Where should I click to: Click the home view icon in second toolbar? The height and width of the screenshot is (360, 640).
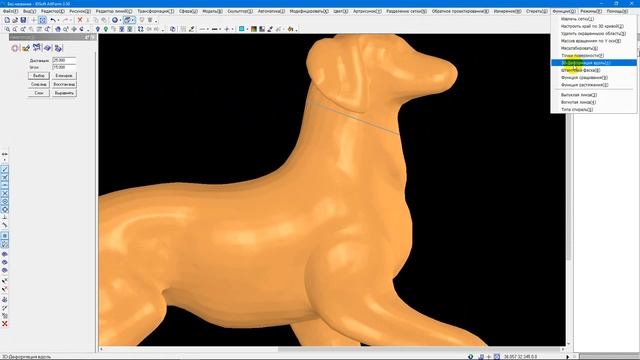point(58,29)
